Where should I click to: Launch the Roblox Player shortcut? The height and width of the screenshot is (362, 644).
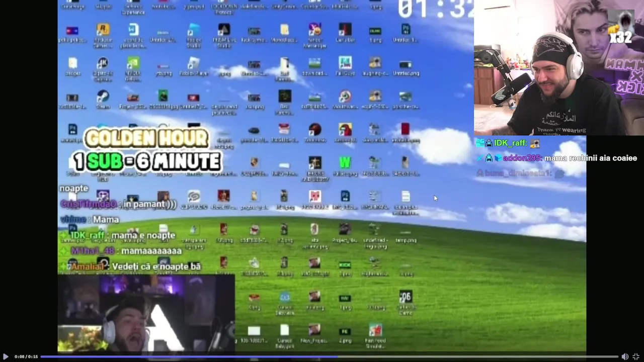pyautogui.click(x=194, y=63)
